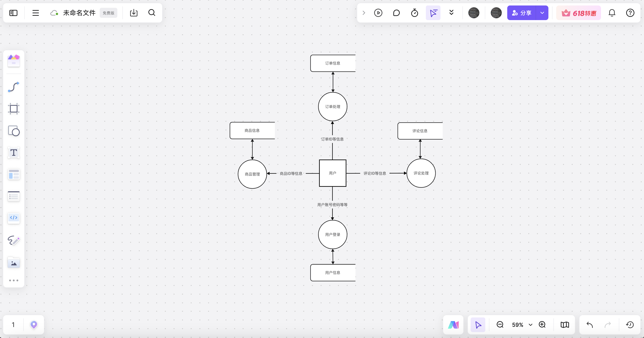The image size is (644, 338).
Task: Select the shapes tool
Action: 14,131
